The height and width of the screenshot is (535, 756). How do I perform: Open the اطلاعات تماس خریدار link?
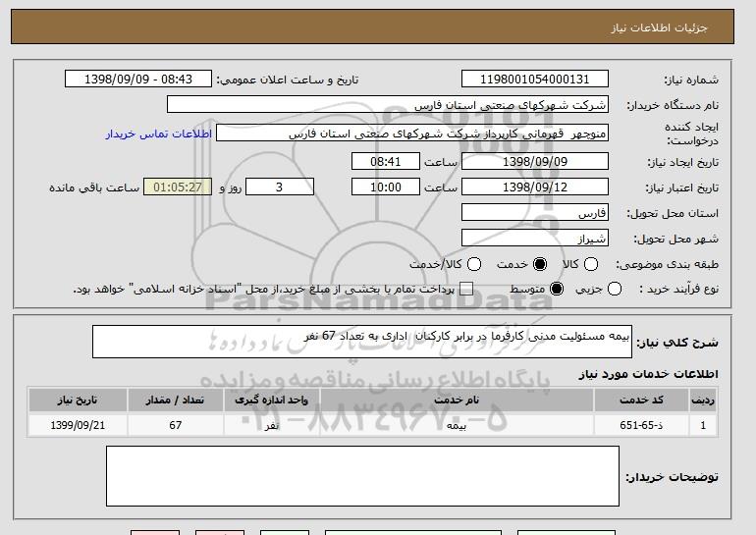pyautogui.click(x=159, y=134)
